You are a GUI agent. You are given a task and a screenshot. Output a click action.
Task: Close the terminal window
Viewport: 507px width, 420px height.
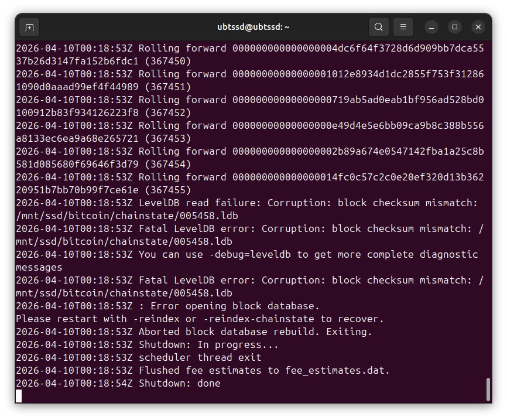pyautogui.click(x=478, y=27)
